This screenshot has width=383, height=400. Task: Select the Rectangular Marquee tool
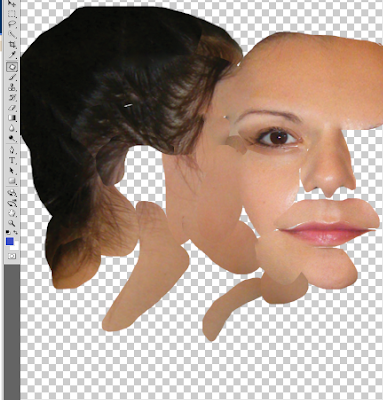pyautogui.click(x=12, y=14)
